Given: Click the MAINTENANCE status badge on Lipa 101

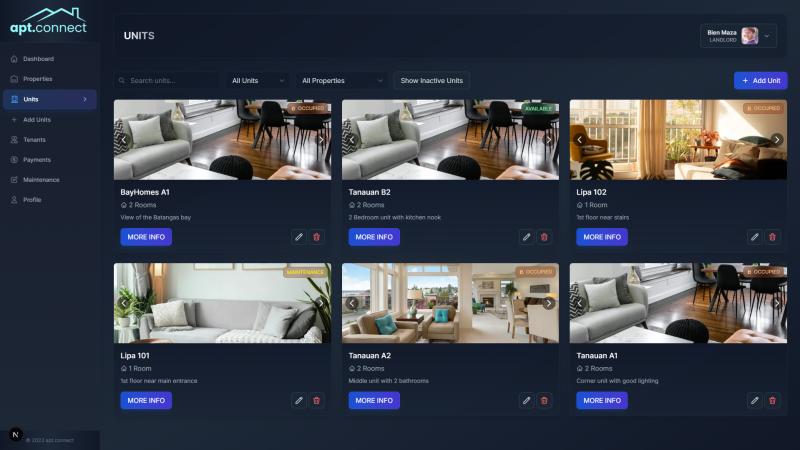Looking at the screenshot, I should point(305,272).
